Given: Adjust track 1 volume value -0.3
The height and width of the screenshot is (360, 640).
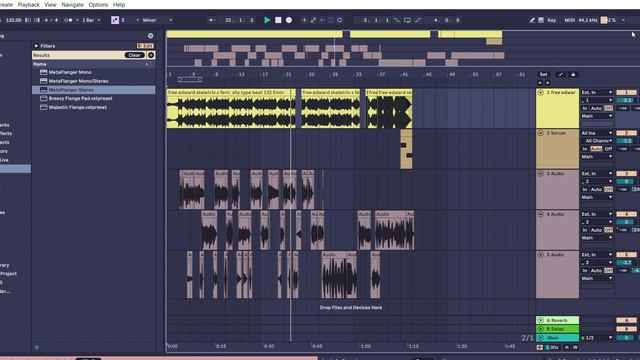Looking at the screenshot, I should pos(626,100).
